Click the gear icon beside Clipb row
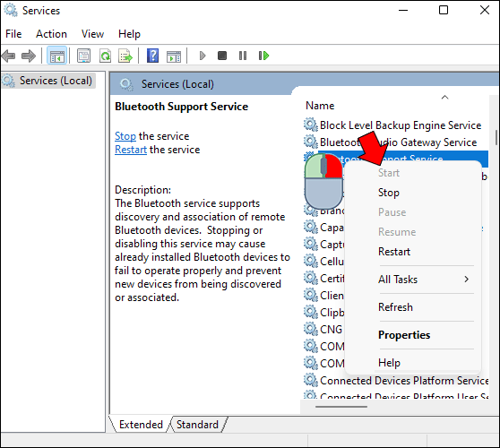This screenshot has width=500, height=448. tap(311, 312)
